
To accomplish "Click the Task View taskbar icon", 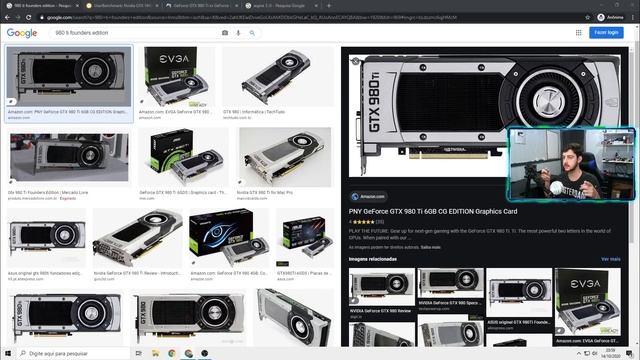I will [x=139, y=353].
